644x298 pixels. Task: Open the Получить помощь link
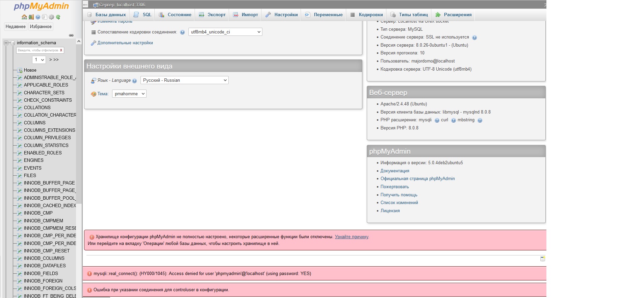399,195
